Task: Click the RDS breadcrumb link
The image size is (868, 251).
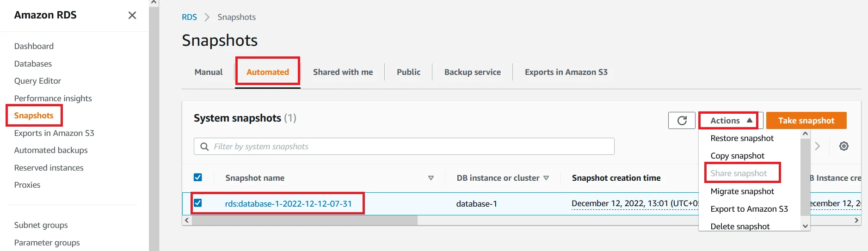Action: (189, 17)
